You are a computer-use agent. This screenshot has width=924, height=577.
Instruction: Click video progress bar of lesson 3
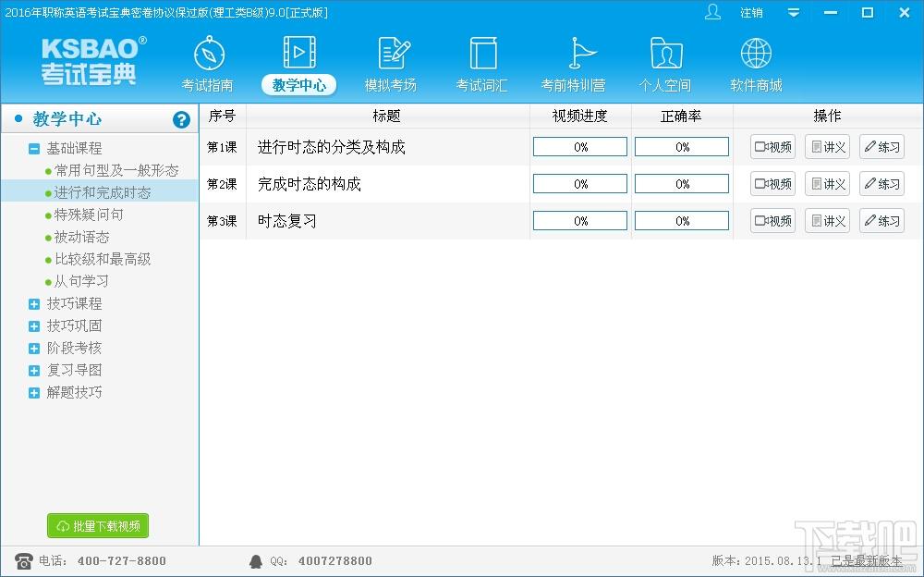click(x=580, y=221)
